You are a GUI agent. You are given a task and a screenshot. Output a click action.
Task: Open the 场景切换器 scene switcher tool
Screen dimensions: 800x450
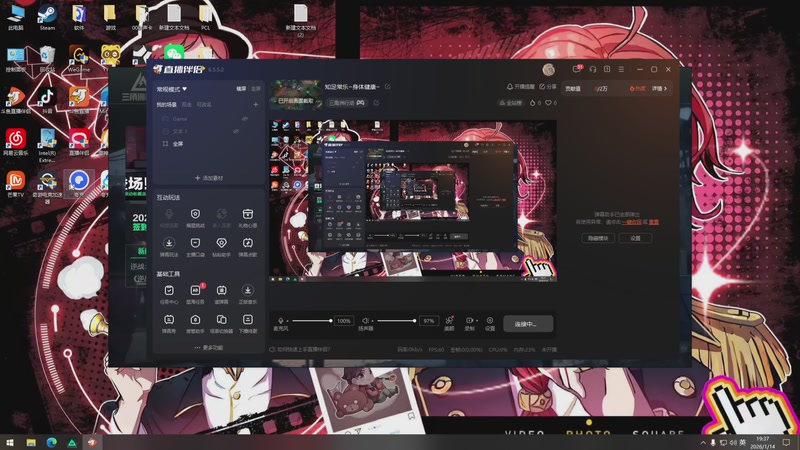pyautogui.click(x=221, y=323)
